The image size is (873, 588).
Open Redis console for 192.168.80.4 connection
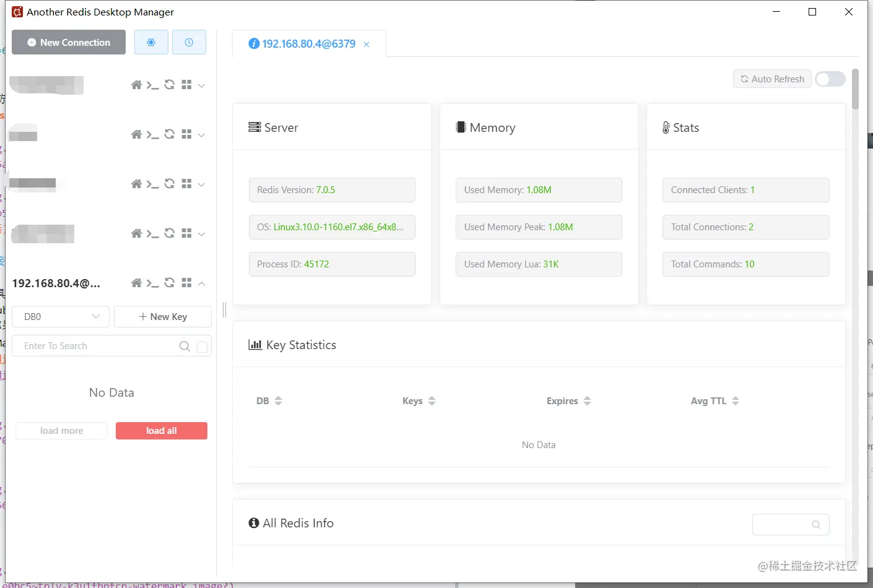pyautogui.click(x=153, y=283)
